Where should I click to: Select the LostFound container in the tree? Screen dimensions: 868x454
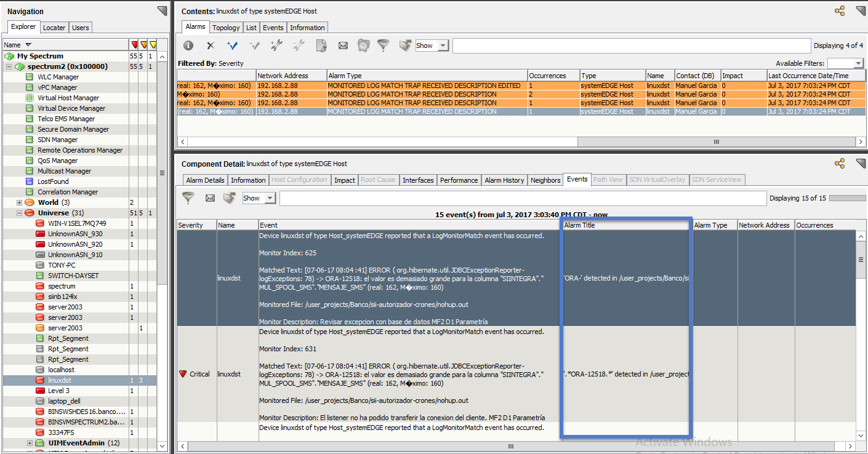click(x=53, y=181)
